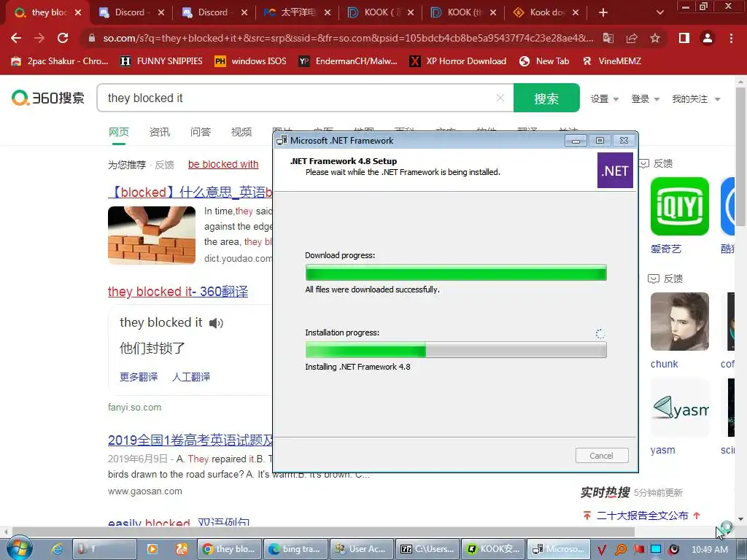Screen dimensions: 747x560
Task: Open Chrome's three-dot menu
Action: (731, 38)
